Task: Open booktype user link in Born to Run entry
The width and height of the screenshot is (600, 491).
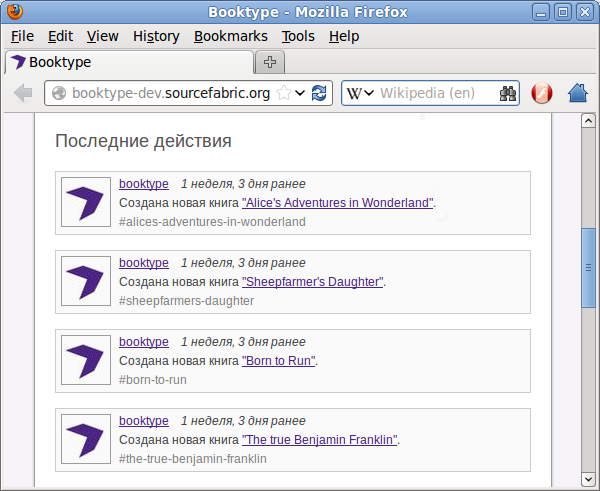Action: pyautogui.click(x=143, y=342)
